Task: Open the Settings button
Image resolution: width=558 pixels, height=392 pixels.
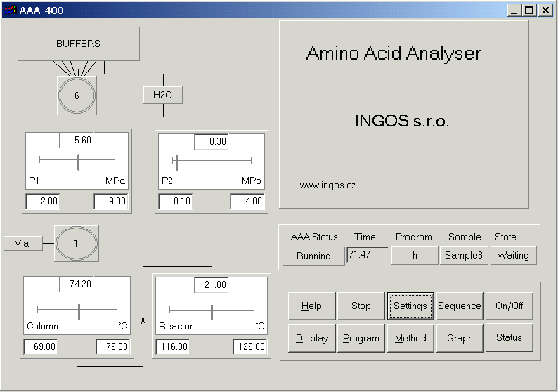Action: 410,306
